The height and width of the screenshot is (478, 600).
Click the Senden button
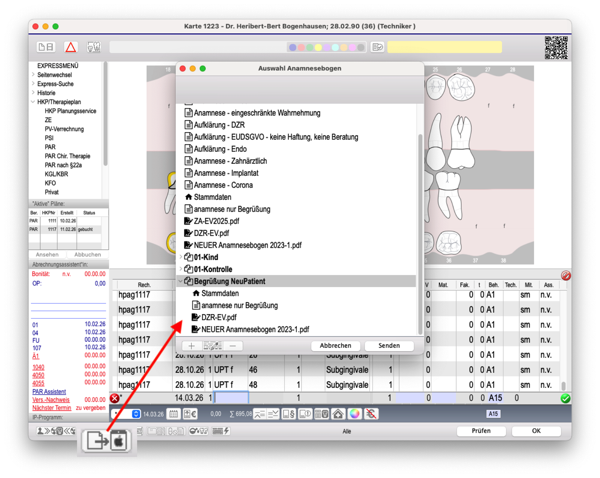[389, 346]
